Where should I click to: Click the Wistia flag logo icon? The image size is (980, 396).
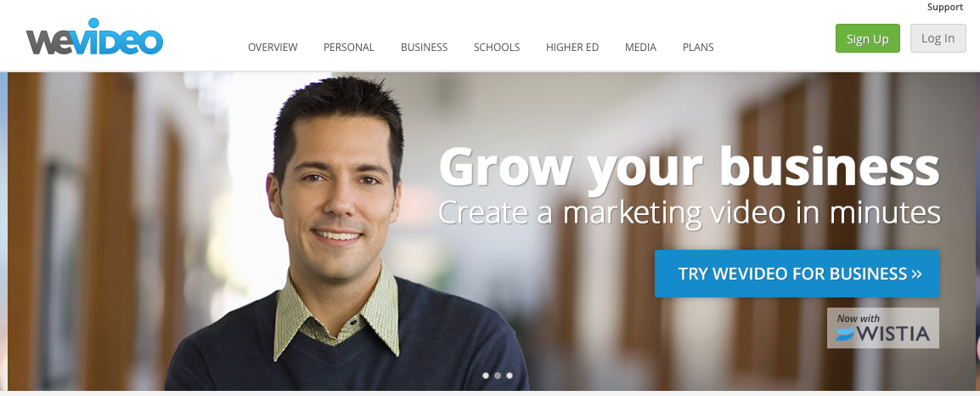point(845,335)
